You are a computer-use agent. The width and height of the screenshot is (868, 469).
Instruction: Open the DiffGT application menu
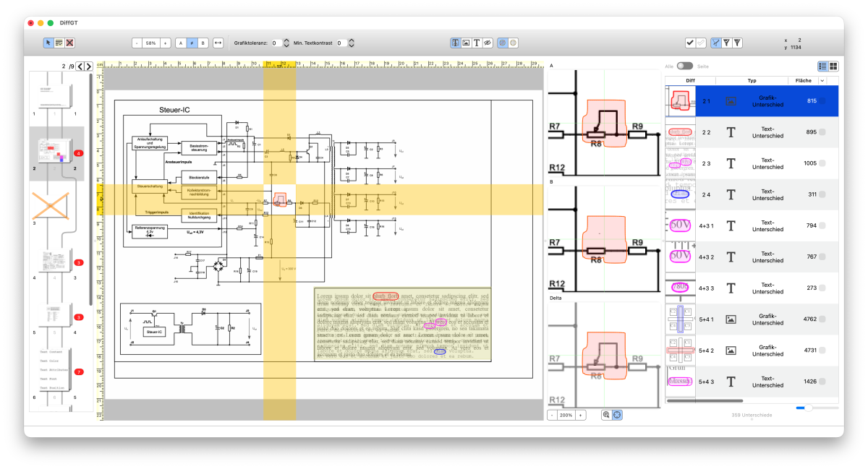(69, 22)
